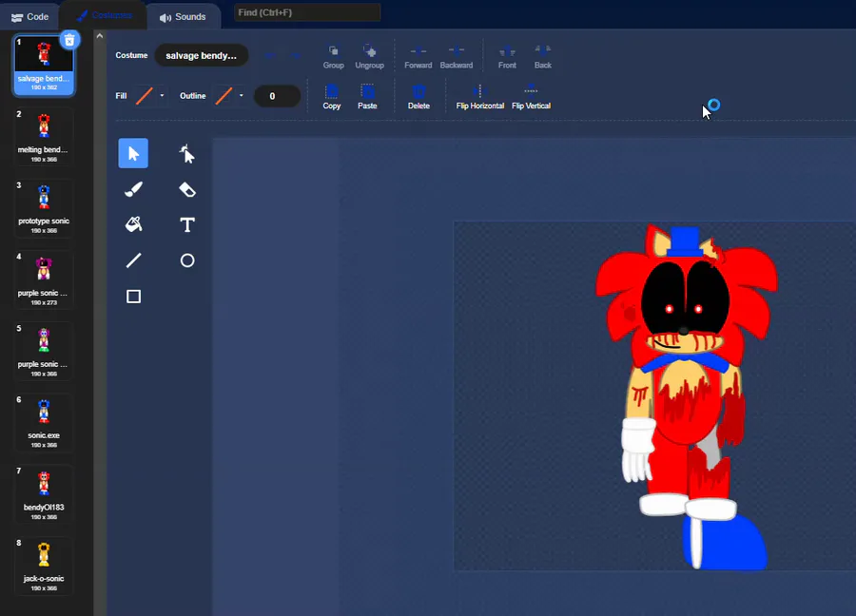Select costume 7 bendyOl183

coord(44,493)
